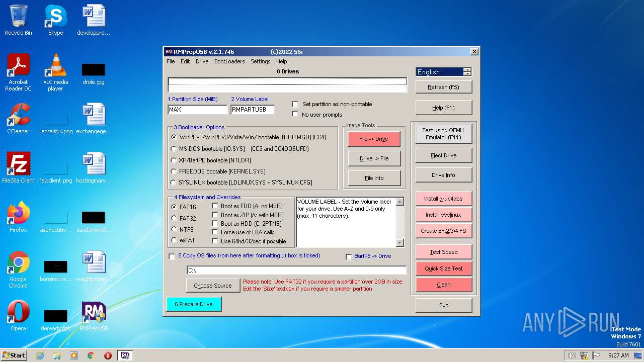This screenshot has height=362, width=644.
Task: Open the Settings menu
Action: coord(261,61)
